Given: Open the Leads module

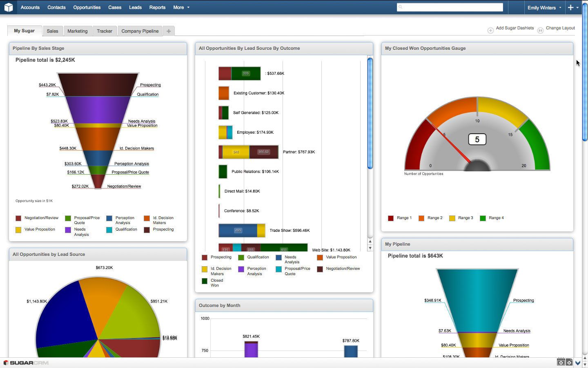Looking at the screenshot, I should click(x=135, y=7).
